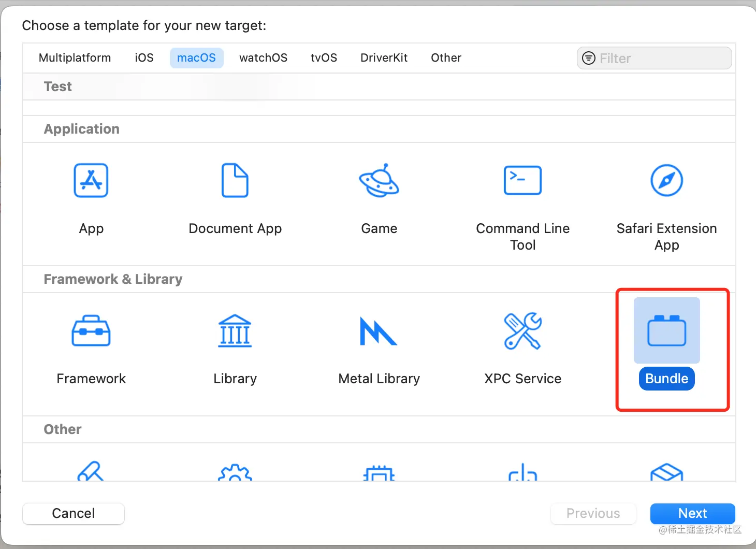Image resolution: width=756 pixels, height=549 pixels.
Task: Click the 'Test' section header
Action: [x=58, y=86]
